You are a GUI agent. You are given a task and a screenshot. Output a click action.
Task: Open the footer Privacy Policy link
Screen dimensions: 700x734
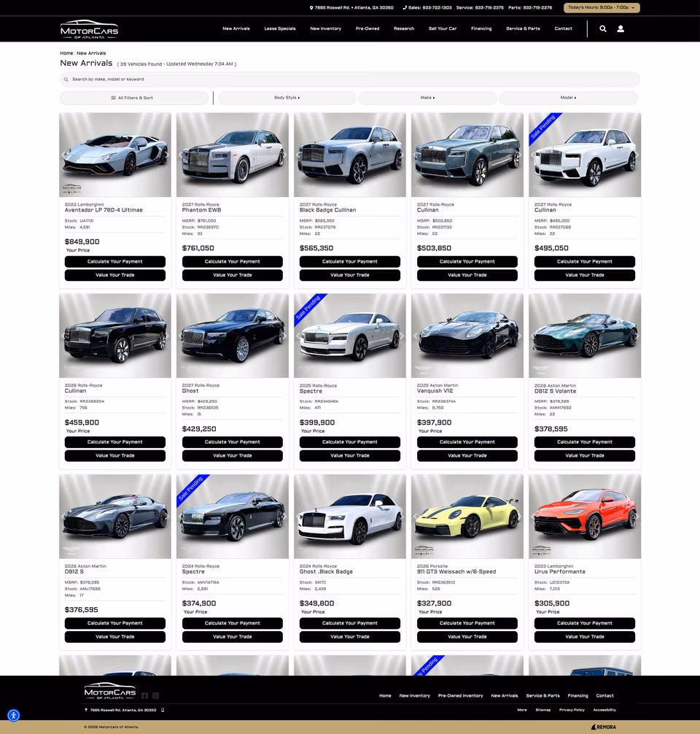(x=572, y=710)
